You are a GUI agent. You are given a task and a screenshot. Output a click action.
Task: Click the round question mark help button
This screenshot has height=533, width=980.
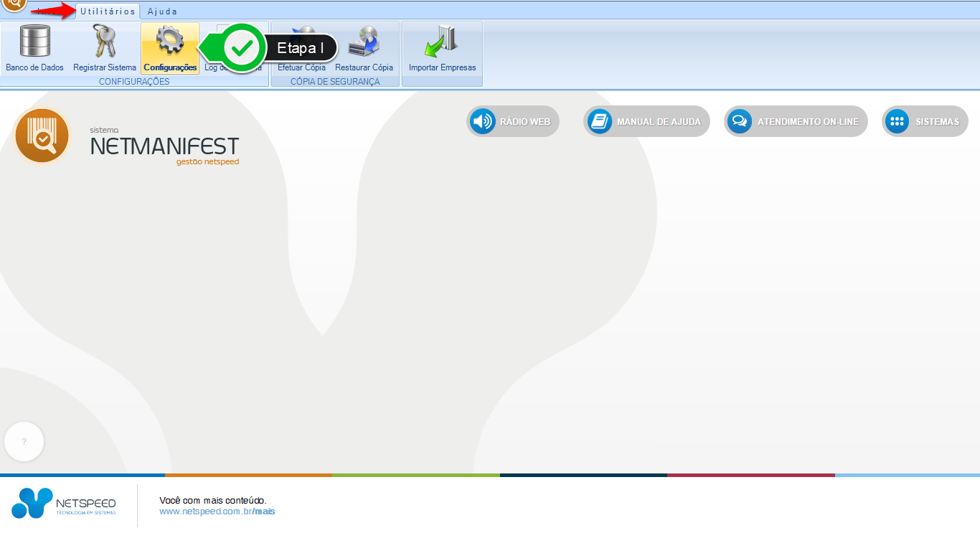coord(24,442)
